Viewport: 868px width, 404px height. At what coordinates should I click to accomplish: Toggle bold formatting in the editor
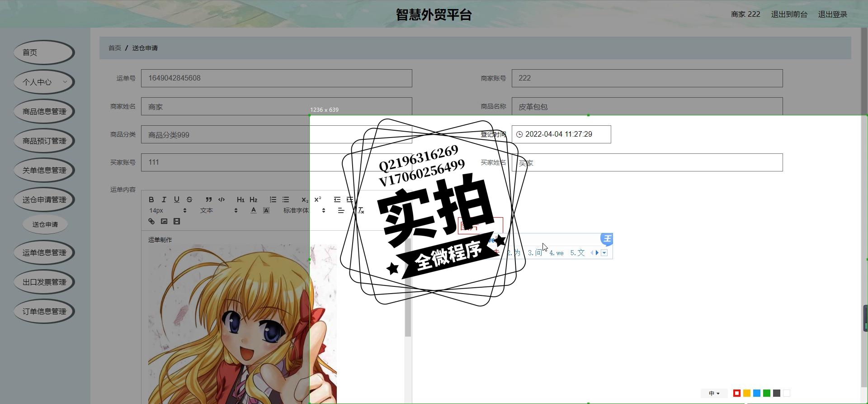pyautogui.click(x=151, y=200)
